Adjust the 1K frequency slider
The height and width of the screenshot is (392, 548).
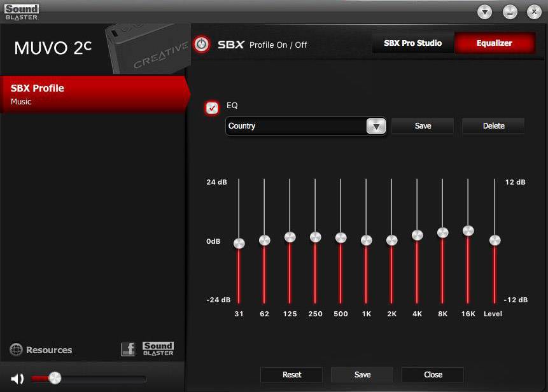366,241
